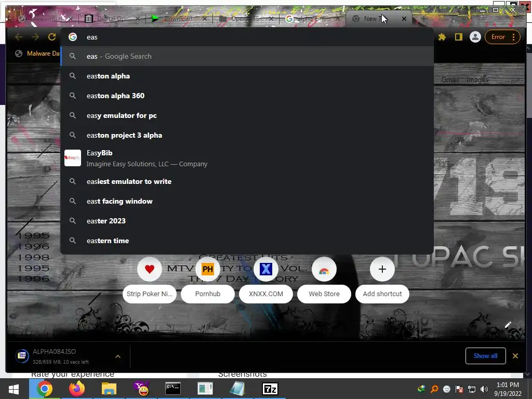Click the browser back arrow
The height and width of the screenshot is (399, 532).
[x=19, y=37]
